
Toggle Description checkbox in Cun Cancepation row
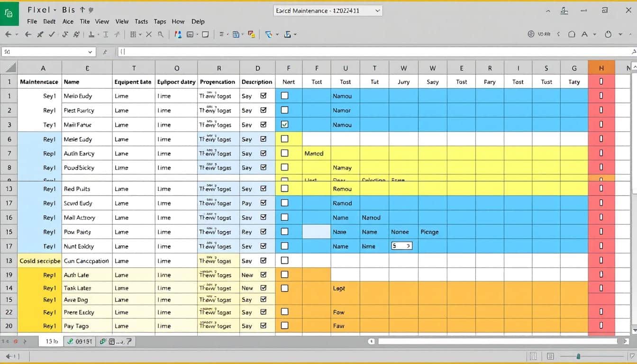(264, 261)
